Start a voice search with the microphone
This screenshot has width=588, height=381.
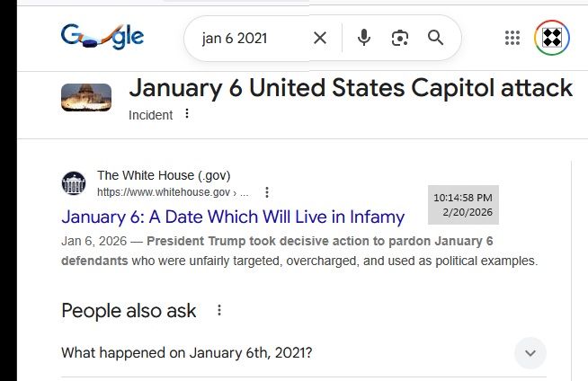pos(364,38)
